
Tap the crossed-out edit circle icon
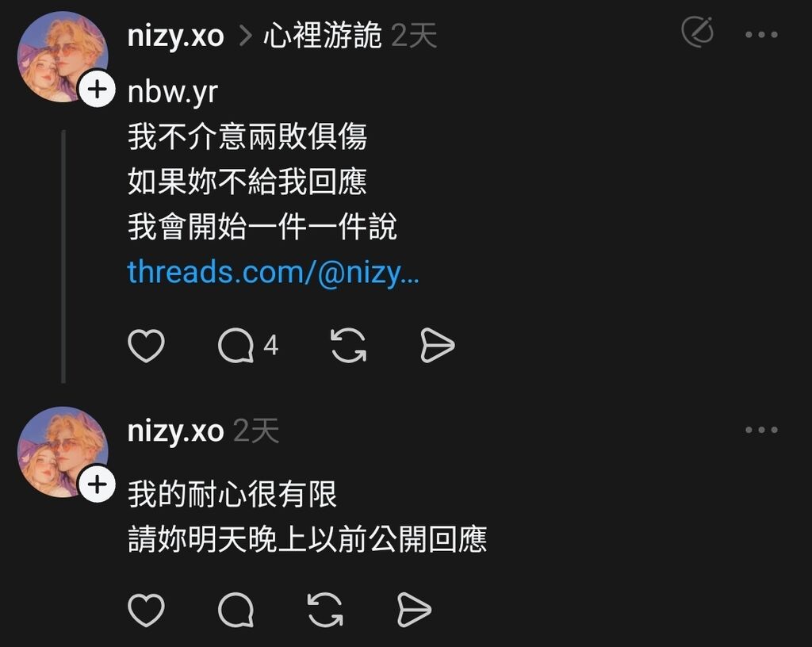pyautogui.click(x=698, y=32)
